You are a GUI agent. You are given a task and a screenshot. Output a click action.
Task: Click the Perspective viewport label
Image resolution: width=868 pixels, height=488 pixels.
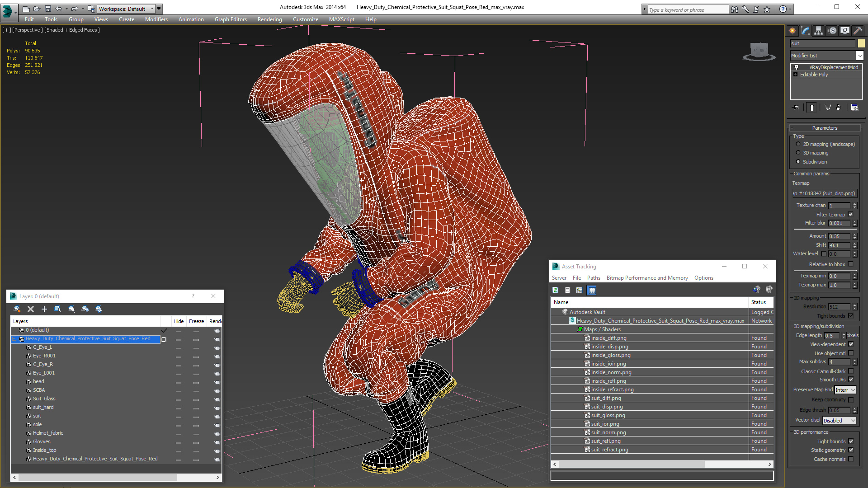point(28,30)
